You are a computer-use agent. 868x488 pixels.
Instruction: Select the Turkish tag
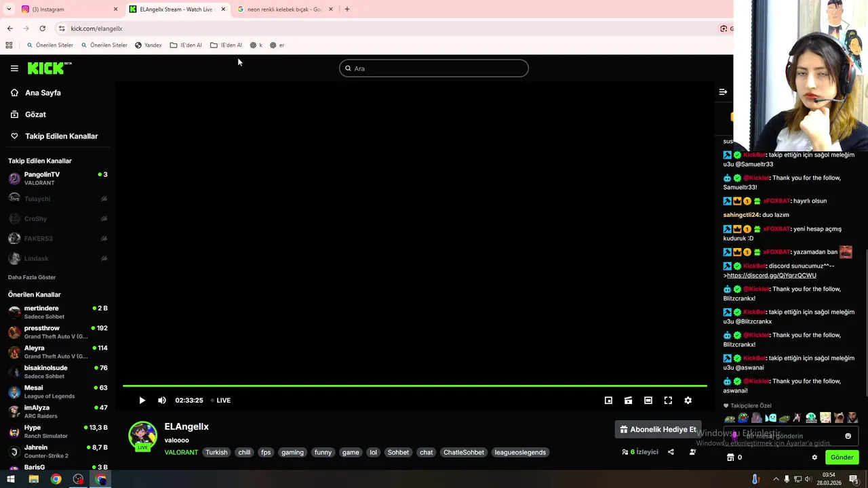[216, 453]
